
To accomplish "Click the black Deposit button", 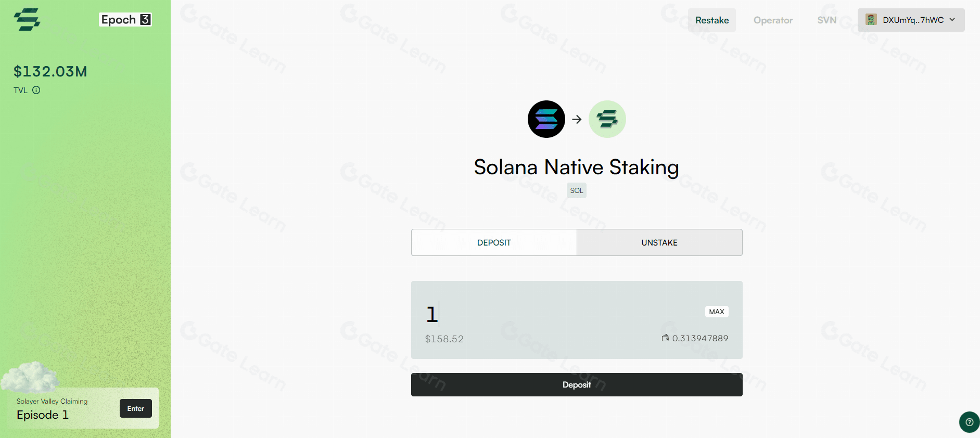I will (577, 384).
